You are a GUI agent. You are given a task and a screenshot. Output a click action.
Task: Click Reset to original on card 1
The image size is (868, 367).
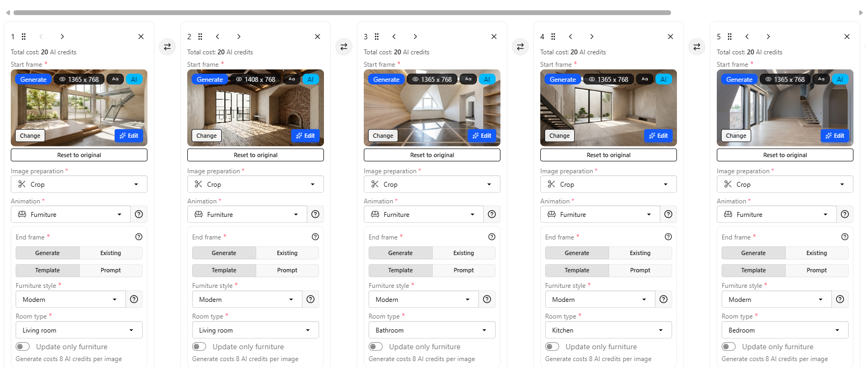pyautogui.click(x=79, y=155)
